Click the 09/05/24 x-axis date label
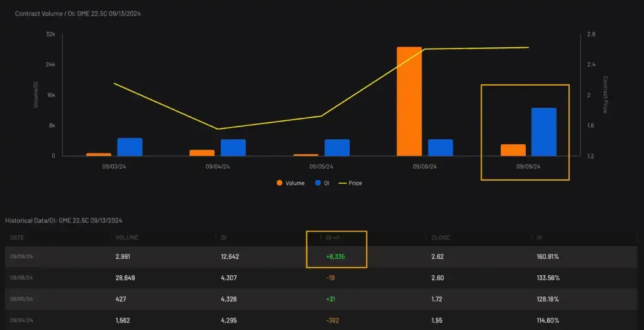 pos(321,167)
